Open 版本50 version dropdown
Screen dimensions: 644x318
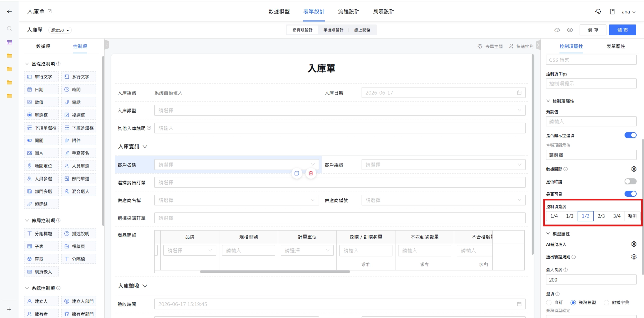(60, 30)
